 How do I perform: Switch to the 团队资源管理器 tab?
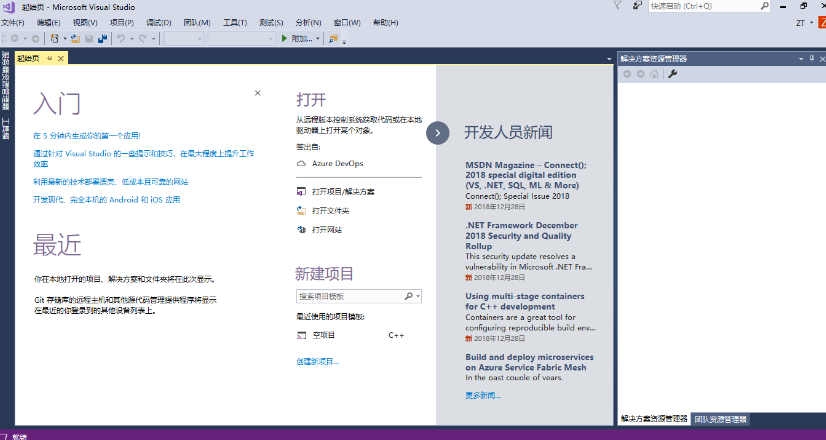tap(720, 419)
